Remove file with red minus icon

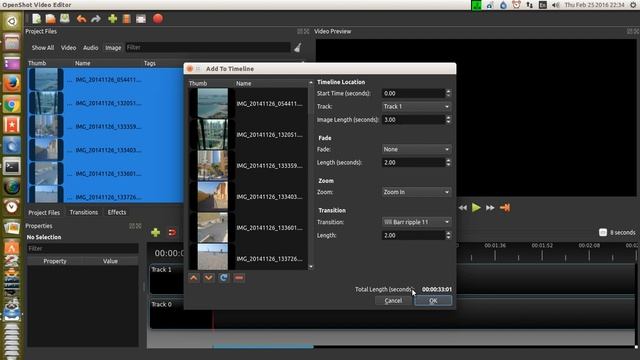[239, 278]
